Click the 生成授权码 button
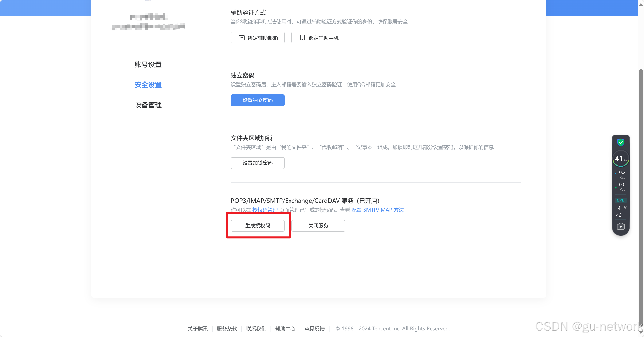Image resolution: width=644 pixels, height=337 pixels. [258, 226]
